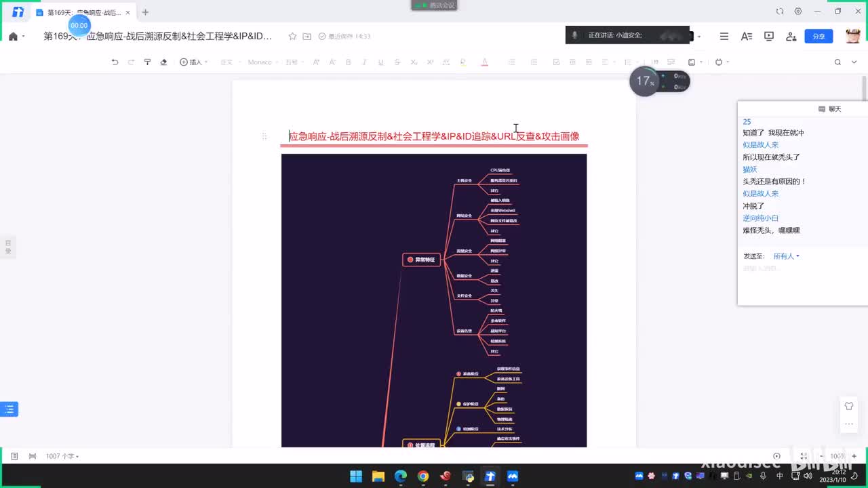
Task: Click the Tencent Docs logo icon
Action: coord(18,12)
